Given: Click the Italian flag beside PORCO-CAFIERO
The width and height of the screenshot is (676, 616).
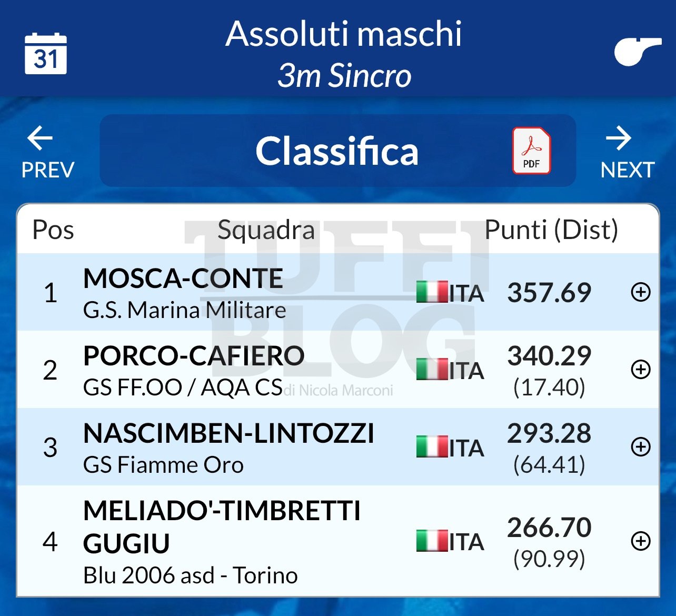Looking at the screenshot, I should pos(432,370).
